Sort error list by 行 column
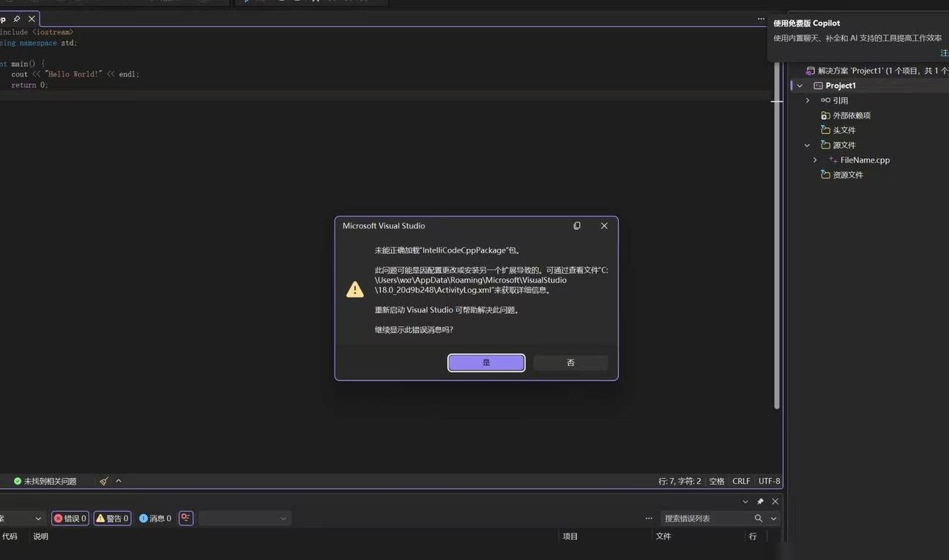 [753, 537]
